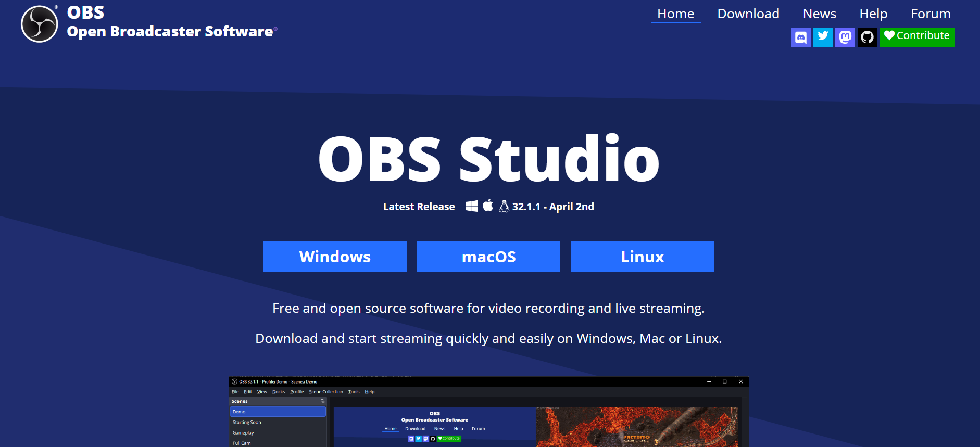
Task: Open the Download page in navigation
Action: click(748, 14)
